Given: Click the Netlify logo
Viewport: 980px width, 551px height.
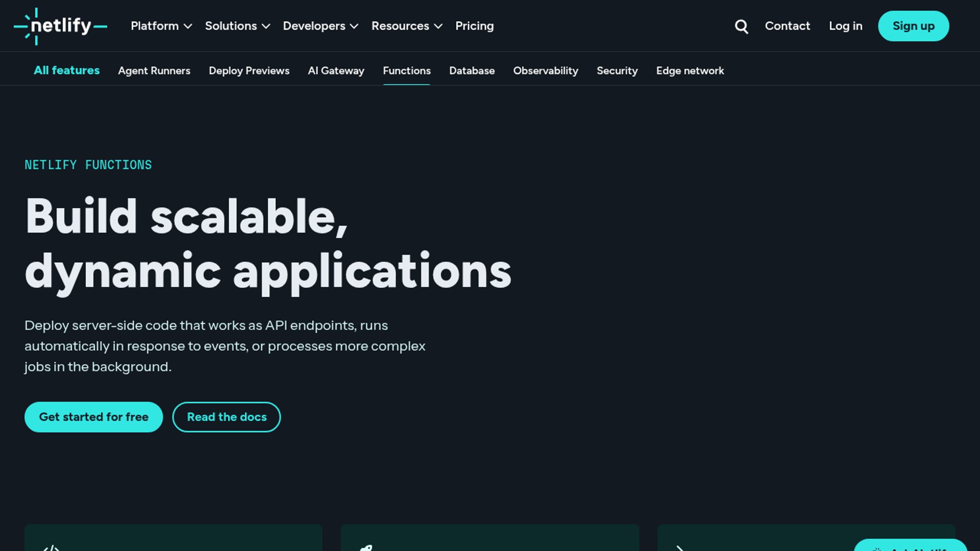Looking at the screenshot, I should click(x=60, y=26).
